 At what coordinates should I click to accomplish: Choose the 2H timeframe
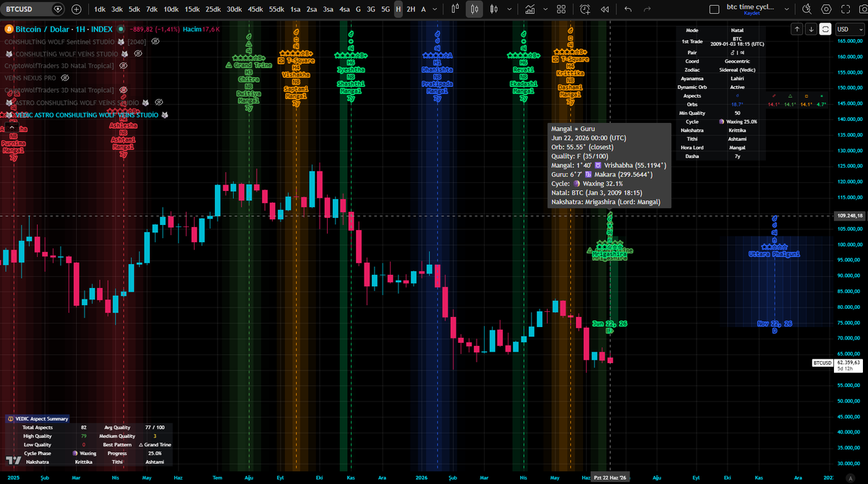[x=411, y=9]
